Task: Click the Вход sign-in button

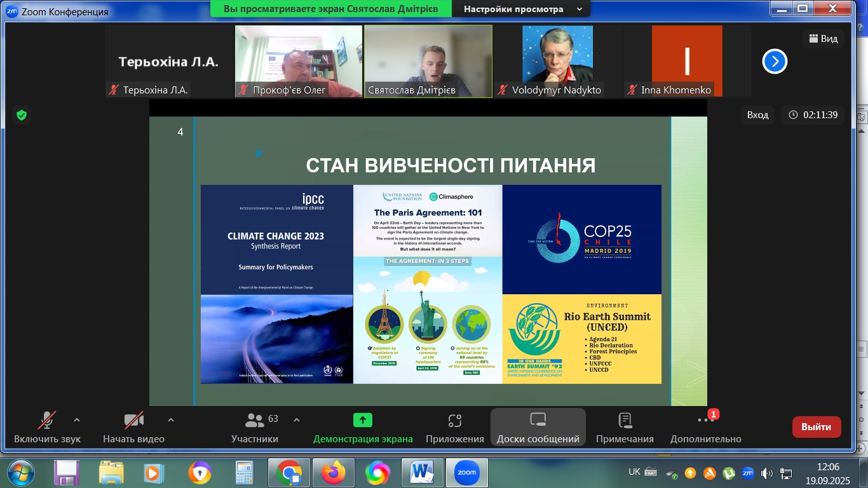Action: [757, 115]
